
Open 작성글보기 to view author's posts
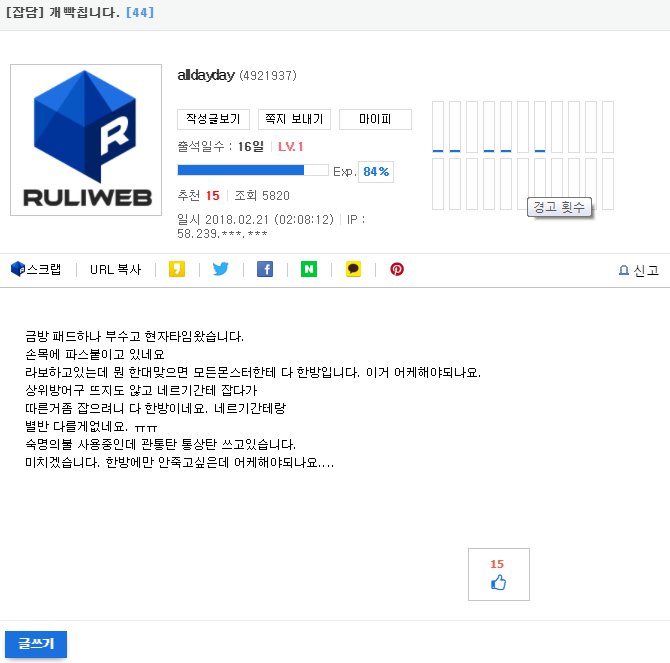click(213, 120)
